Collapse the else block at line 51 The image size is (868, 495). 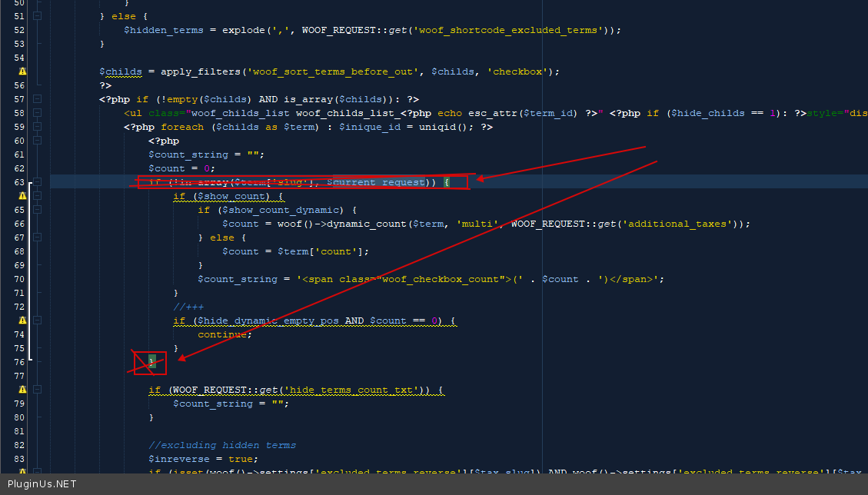[38, 16]
